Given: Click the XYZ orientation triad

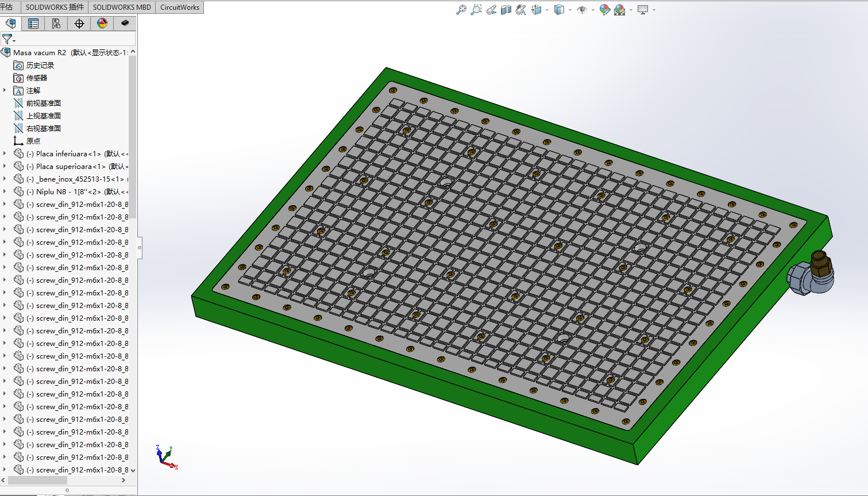Looking at the screenshot, I should 167,457.
